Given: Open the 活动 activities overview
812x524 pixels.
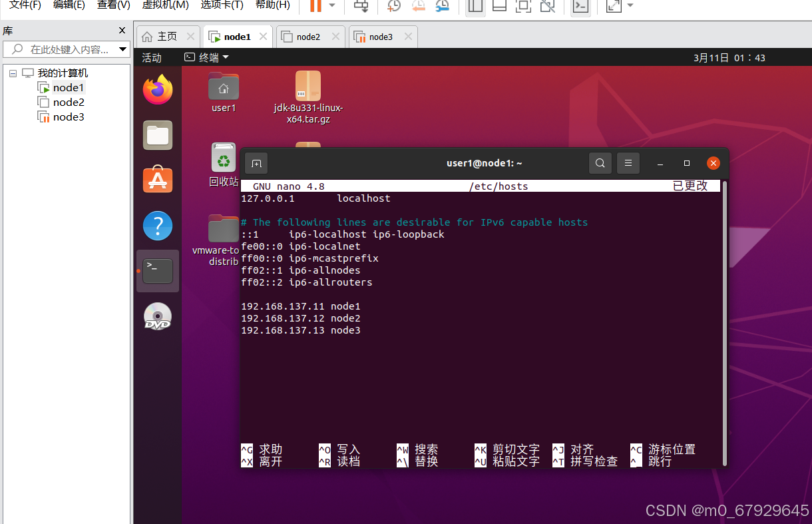Looking at the screenshot, I should 152,58.
